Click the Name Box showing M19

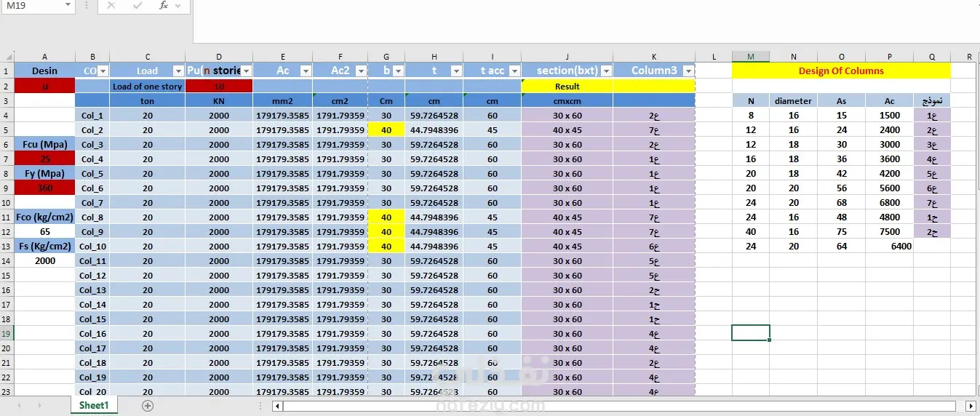click(x=31, y=6)
